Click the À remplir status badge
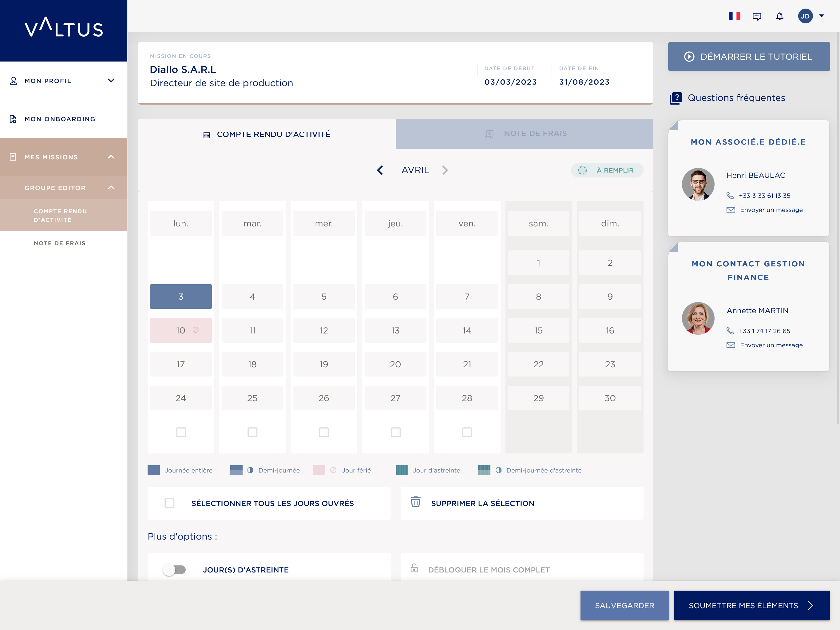 click(607, 170)
